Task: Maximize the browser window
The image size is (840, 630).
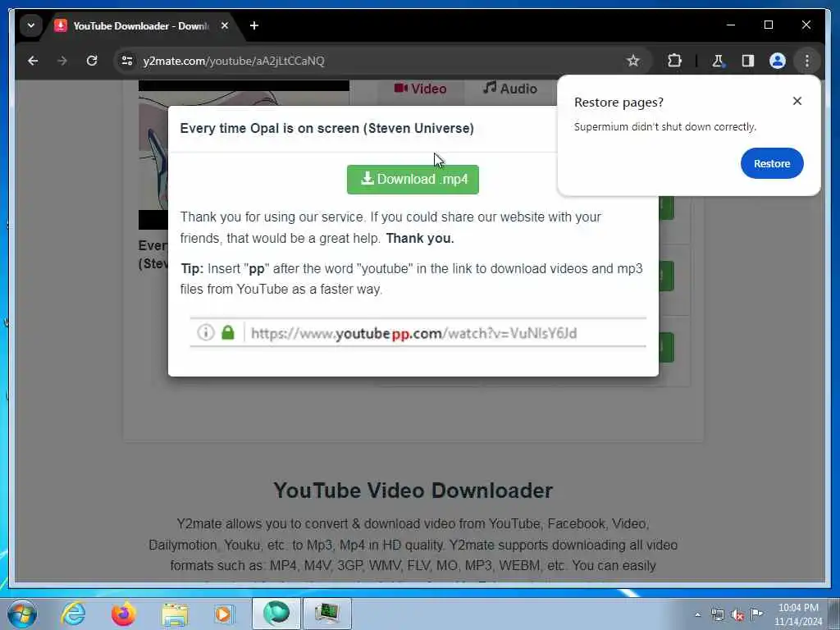Action: [768, 25]
